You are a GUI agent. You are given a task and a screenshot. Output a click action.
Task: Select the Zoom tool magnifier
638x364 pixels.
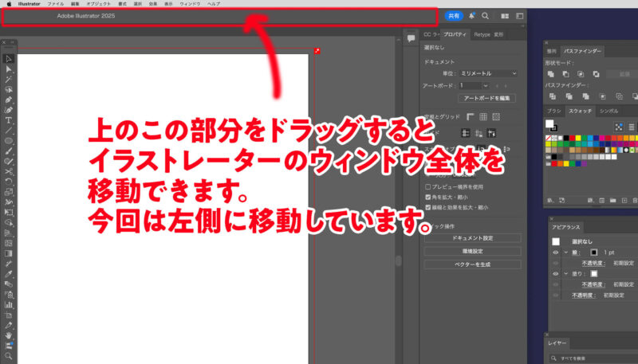click(x=8, y=356)
